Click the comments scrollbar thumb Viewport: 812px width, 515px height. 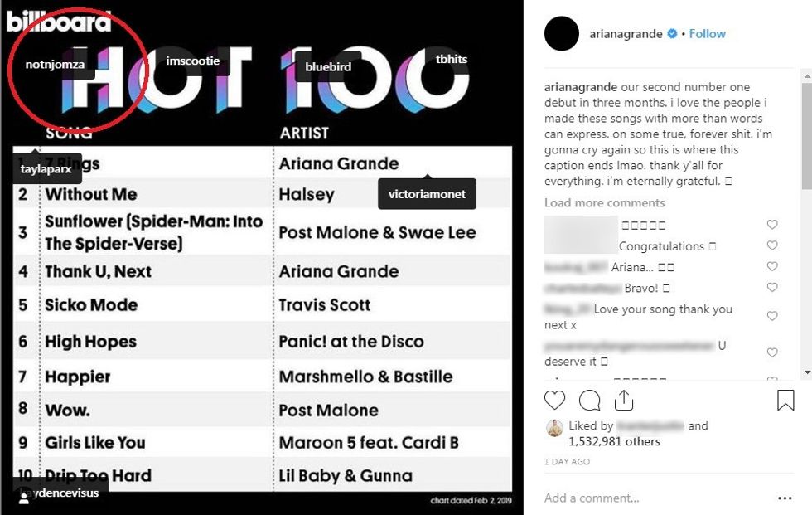(806, 124)
